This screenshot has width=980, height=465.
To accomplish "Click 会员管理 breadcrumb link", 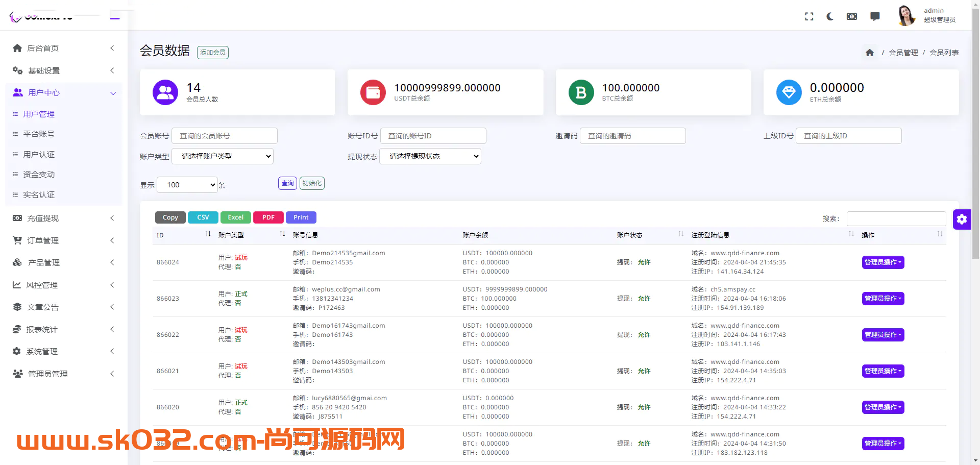I will [x=903, y=53].
